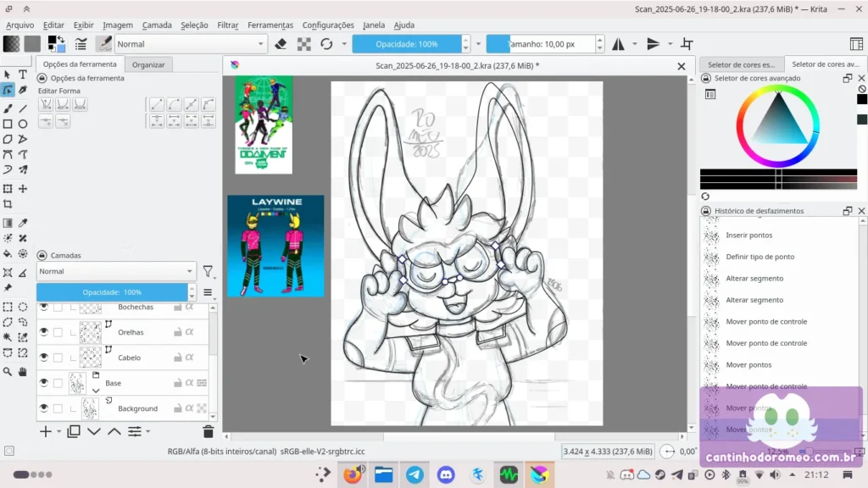Select the Rectangular Selection tool
868x488 pixels.
tap(8, 307)
